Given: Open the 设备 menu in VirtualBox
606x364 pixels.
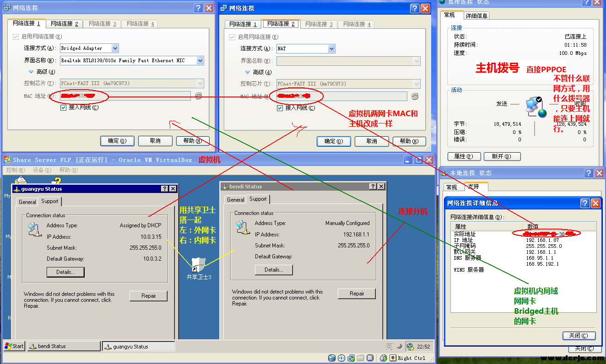Looking at the screenshot, I should point(41,170).
